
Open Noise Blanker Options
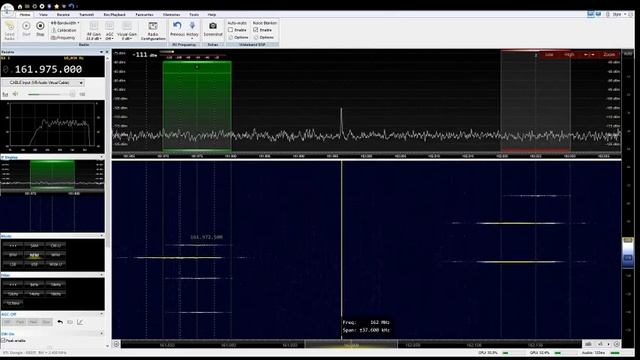coord(264,38)
